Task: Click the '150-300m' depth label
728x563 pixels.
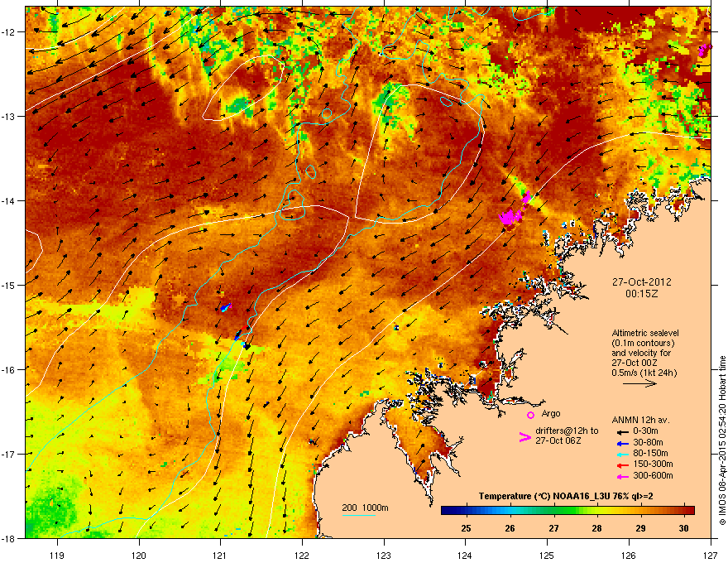Action: coord(653,464)
